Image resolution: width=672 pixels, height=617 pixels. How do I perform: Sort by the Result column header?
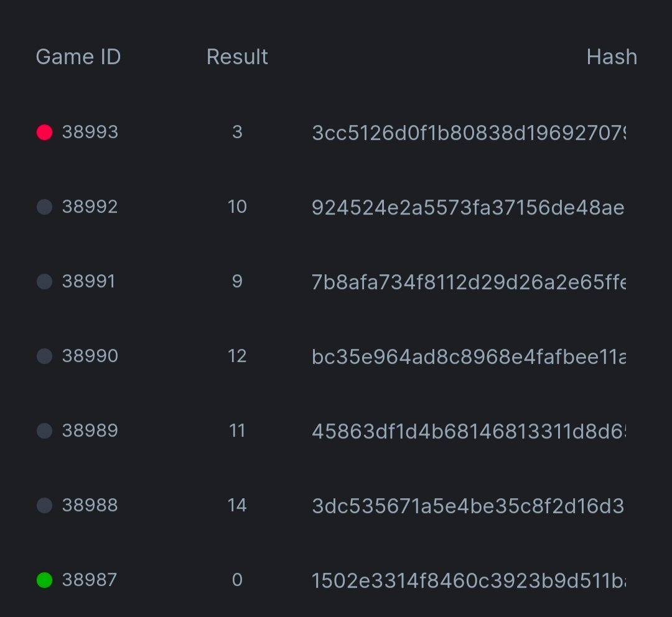(x=237, y=57)
